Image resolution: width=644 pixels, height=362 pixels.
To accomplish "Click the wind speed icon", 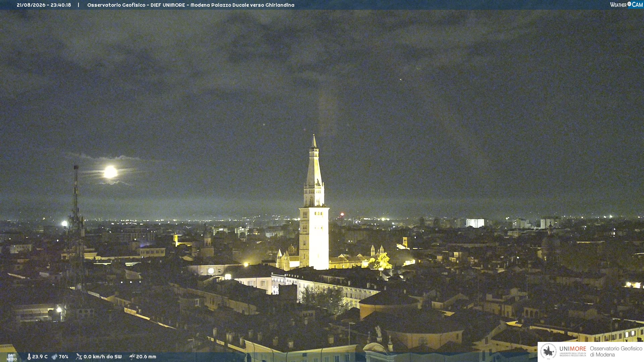I will click(79, 357).
